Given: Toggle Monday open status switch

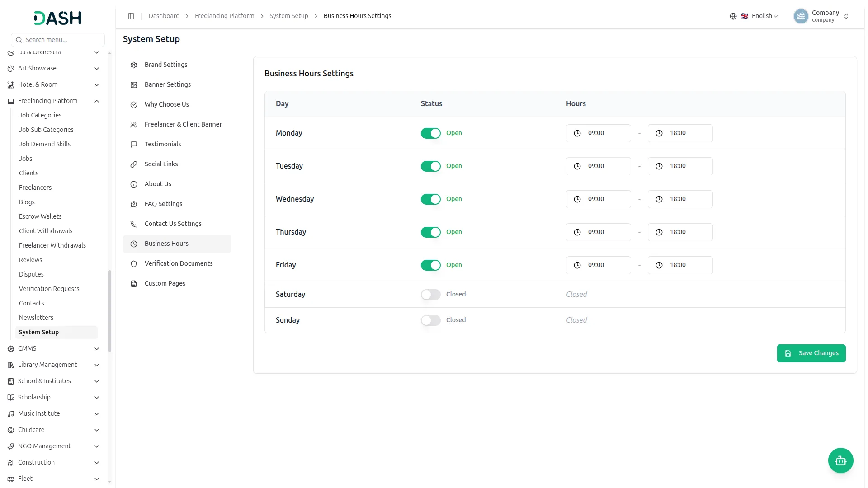Looking at the screenshot, I should pos(430,133).
